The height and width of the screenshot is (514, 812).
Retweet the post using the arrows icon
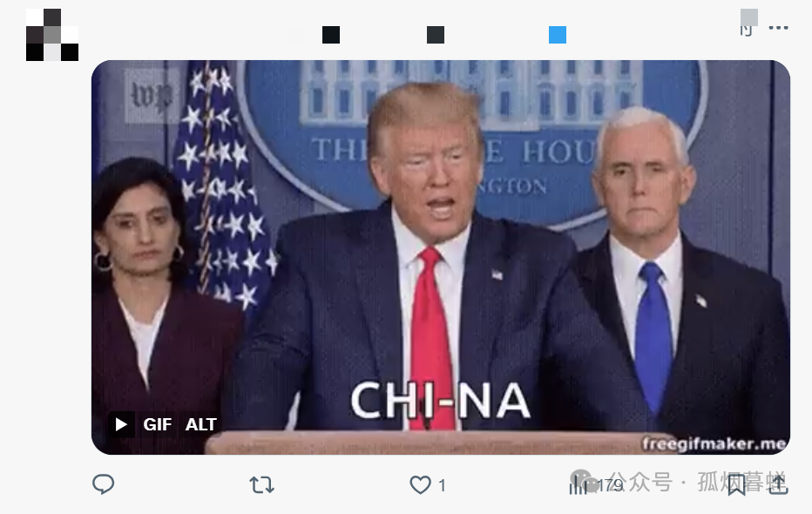click(261, 485)
